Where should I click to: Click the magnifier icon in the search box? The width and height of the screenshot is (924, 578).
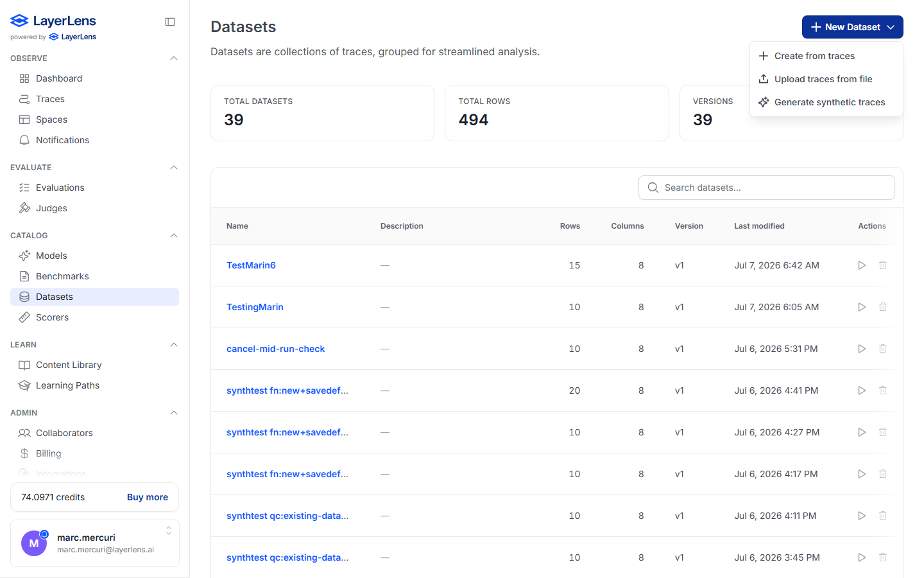(x=653, y=188)
